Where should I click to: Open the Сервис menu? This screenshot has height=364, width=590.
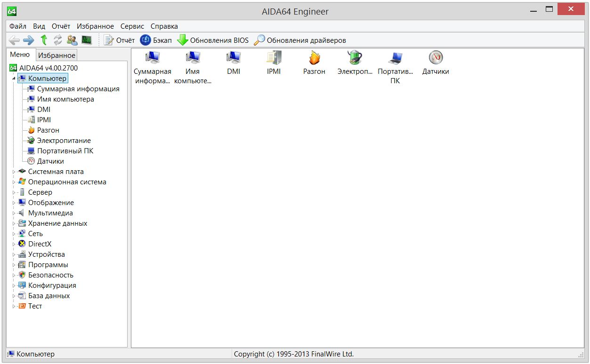point(132,26)
